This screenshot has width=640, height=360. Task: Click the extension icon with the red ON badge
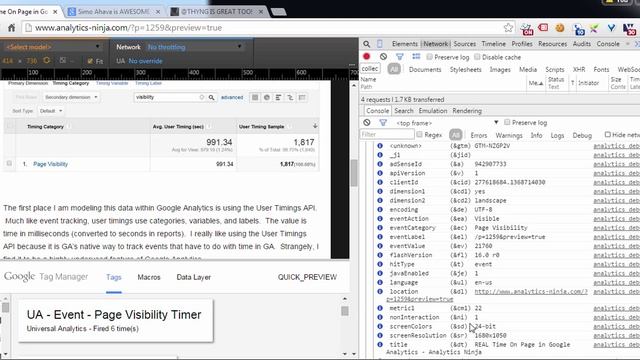[x=526, y=29]
